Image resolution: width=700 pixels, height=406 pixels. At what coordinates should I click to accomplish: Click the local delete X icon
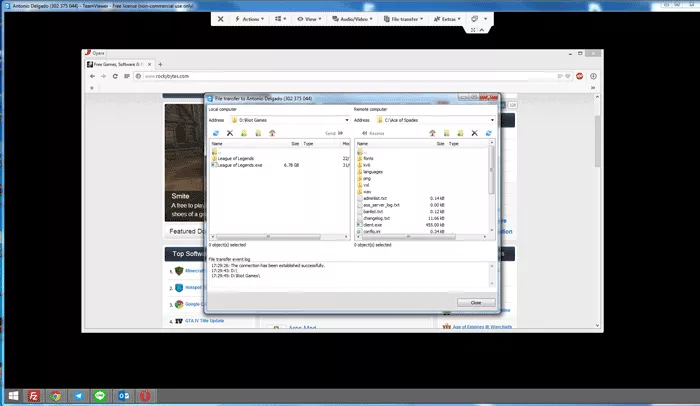click(230, 133)
